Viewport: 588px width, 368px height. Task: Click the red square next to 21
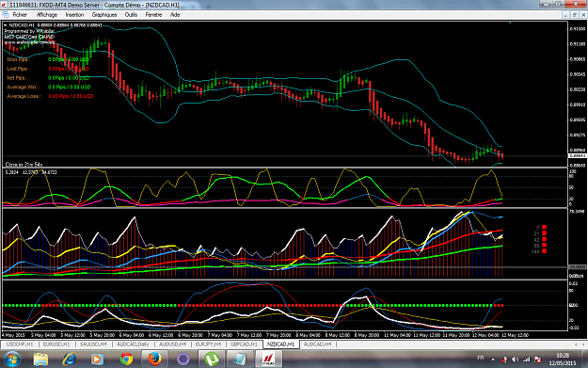click(544, 233)
